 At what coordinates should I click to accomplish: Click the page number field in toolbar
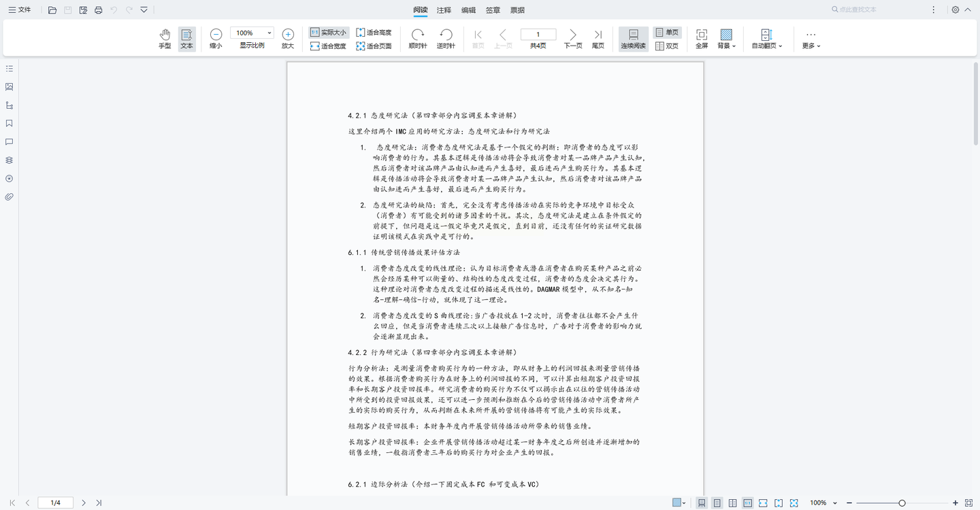(x=538, y=34)
